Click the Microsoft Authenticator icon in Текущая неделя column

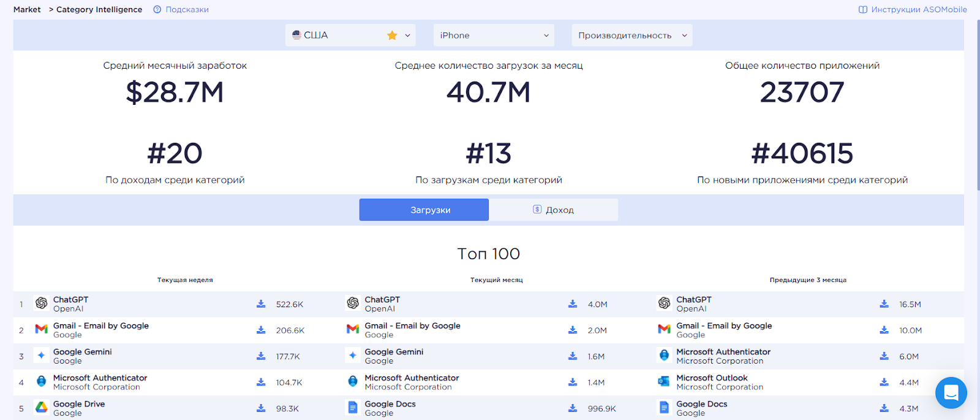pyautogui.click(x=41, y=381)
